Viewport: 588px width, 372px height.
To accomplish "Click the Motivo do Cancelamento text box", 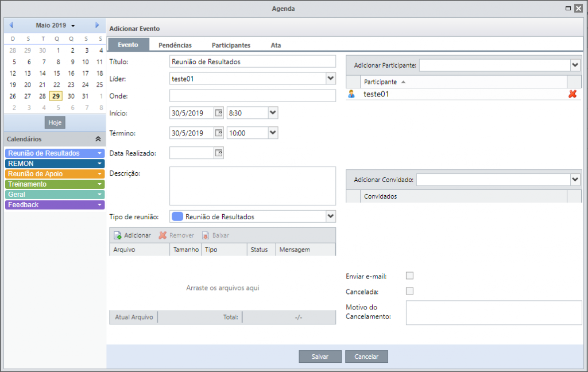I will [494, 312].
